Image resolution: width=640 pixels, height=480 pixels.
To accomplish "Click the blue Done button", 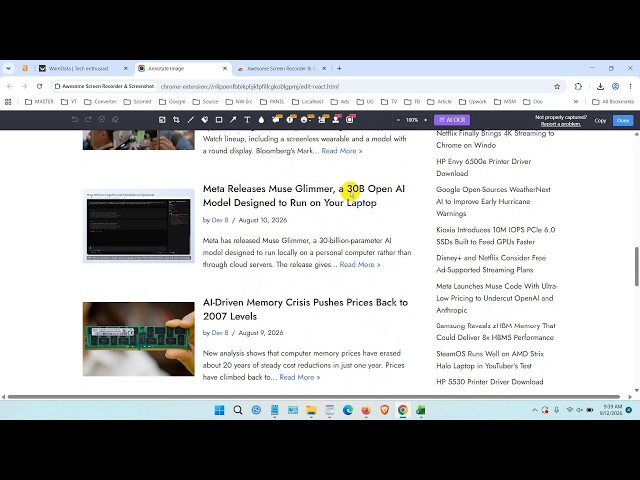I will (623, 120).
